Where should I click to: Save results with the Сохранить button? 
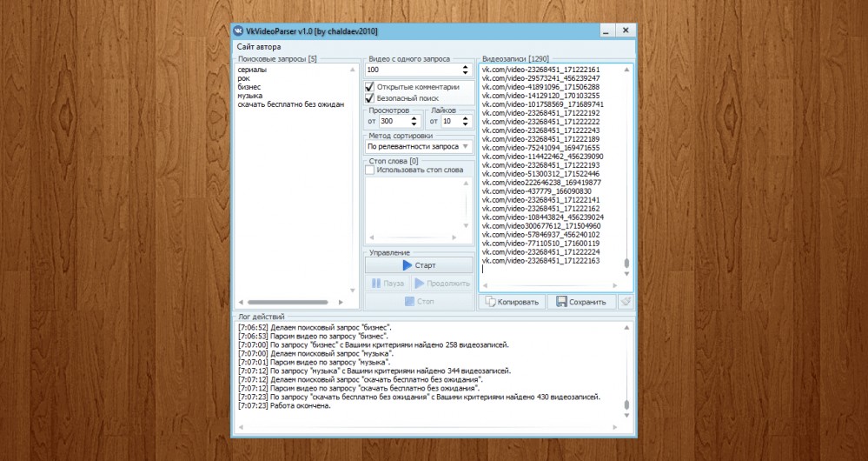pyautogui.click(x=580, y=302)
